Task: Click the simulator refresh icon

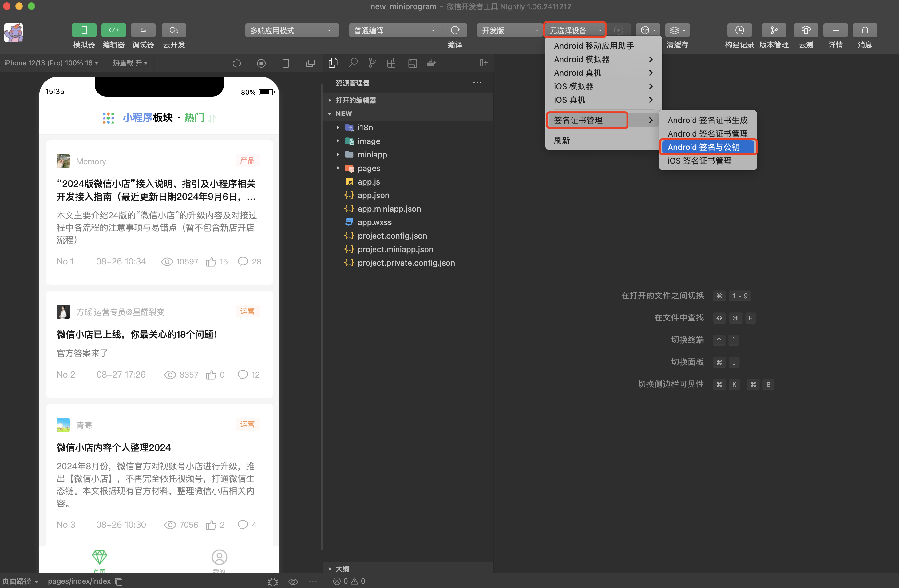Action: point(237,63)
